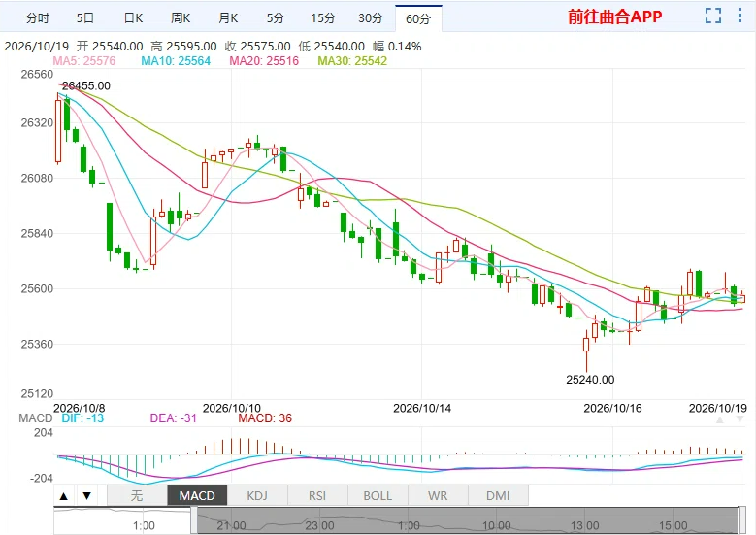Select the 无 indicator option
Screen dimensions: 756x535
coord(137,495)
